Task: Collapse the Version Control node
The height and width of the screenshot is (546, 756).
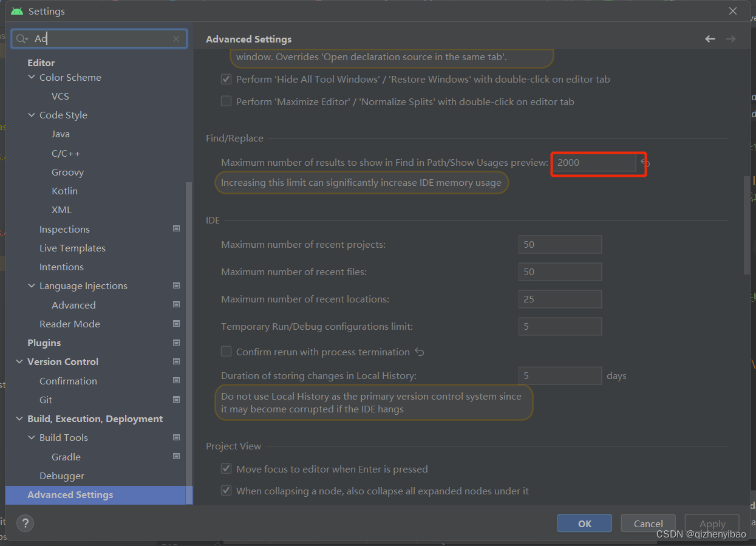Action: (x=19, y=361)
